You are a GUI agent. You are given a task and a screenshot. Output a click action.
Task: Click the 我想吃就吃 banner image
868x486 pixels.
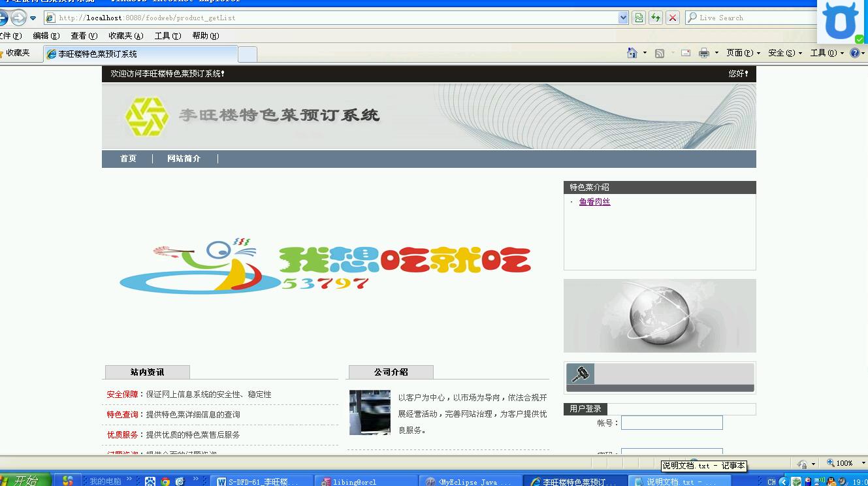tap(325, 267)
